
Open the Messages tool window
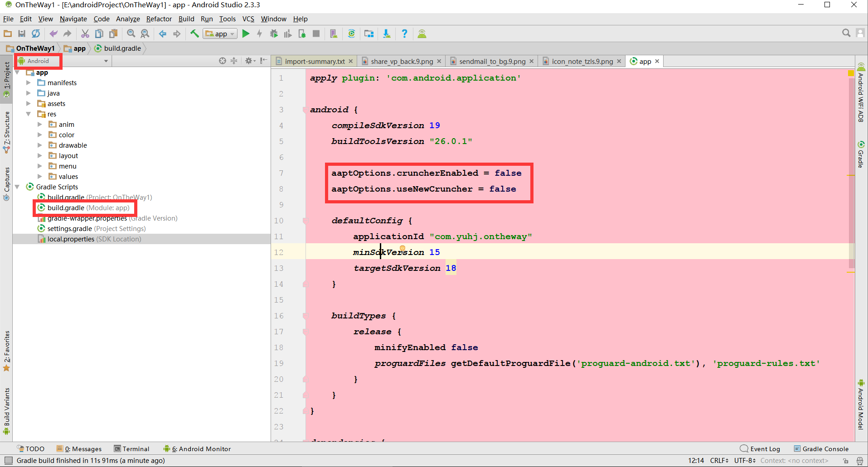click(79, 448)
